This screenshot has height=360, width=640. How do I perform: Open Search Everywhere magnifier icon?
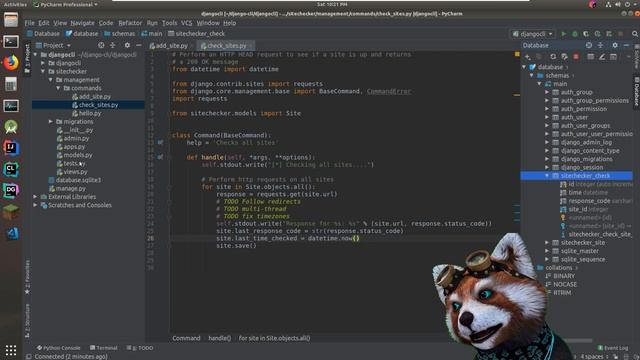tap(635, 34)
